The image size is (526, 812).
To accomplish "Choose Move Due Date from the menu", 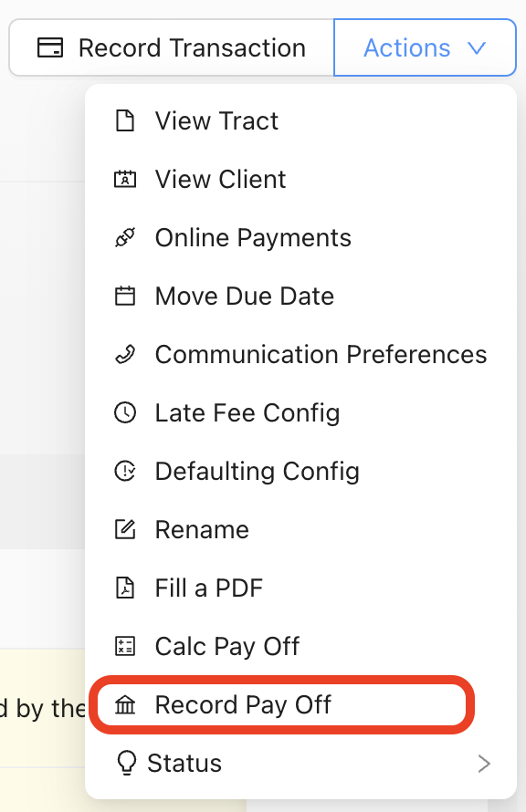I will coord(300,297).
